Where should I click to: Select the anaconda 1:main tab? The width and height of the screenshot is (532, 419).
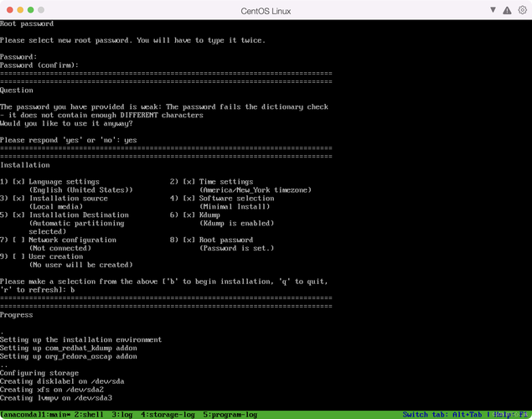tap(34, 414)
